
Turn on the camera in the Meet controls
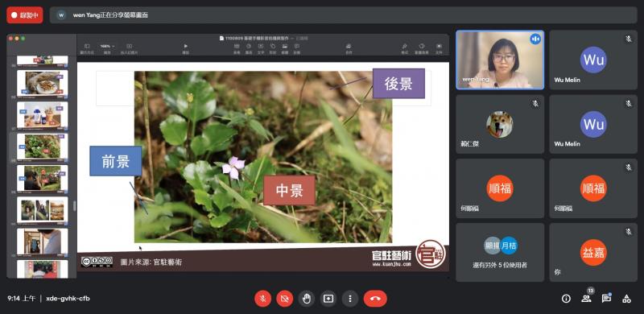284,299
